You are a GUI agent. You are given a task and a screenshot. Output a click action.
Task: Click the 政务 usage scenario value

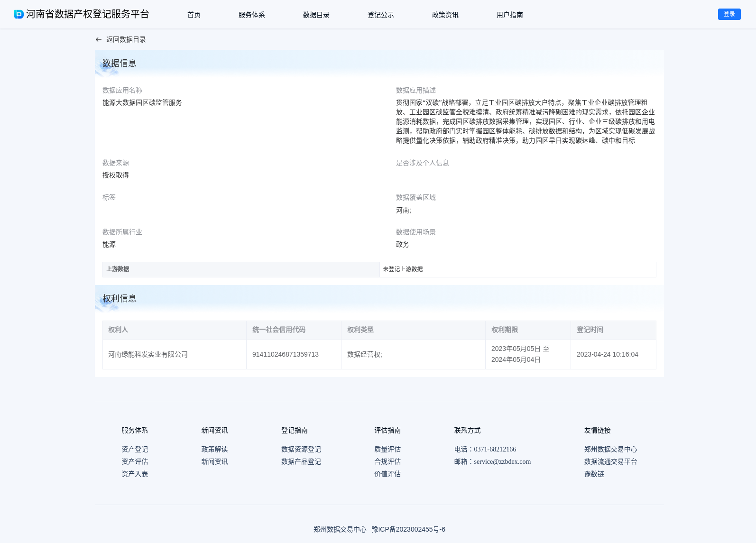point(403,244)
